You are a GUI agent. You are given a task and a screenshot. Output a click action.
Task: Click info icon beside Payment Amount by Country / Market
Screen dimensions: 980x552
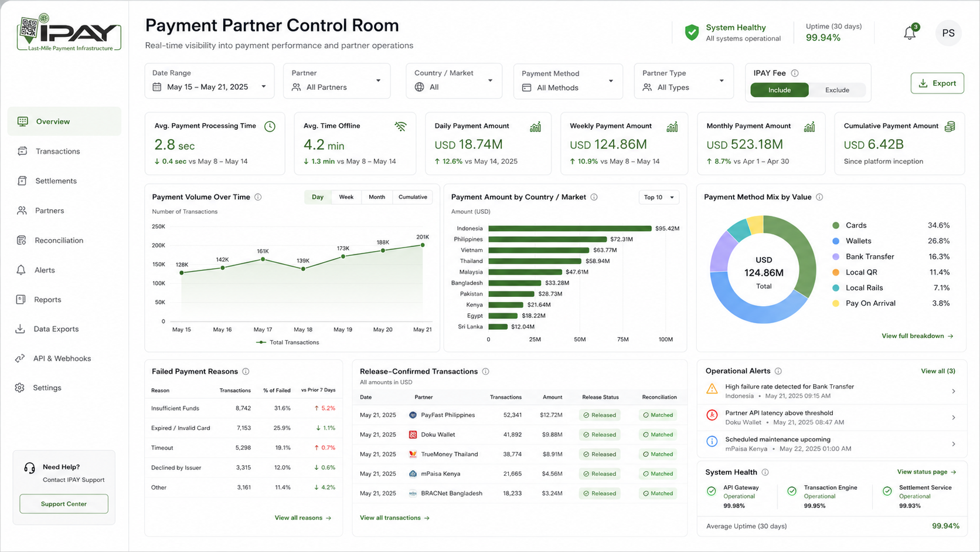coord(594,197)
